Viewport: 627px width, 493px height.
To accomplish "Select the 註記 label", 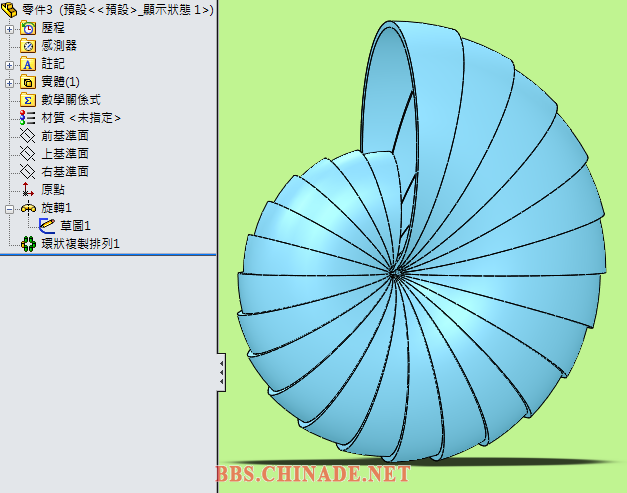I will coord(53,64).
